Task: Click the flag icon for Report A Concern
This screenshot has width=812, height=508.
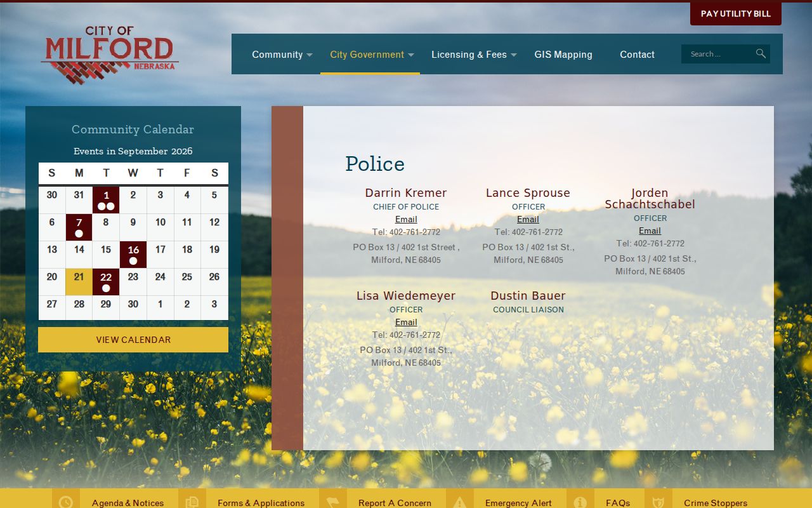Action: point(332,502)
